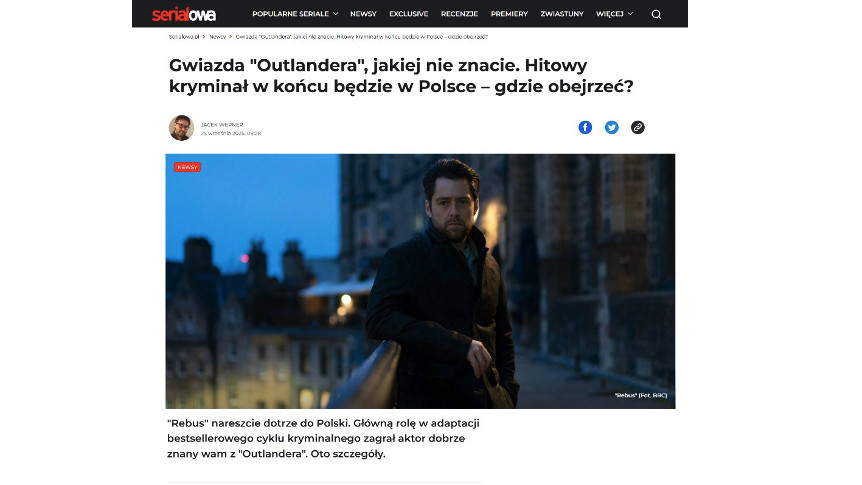Select Zwiastuny in top navigation
The image size is (862, 485).
[x=562, y=14]
